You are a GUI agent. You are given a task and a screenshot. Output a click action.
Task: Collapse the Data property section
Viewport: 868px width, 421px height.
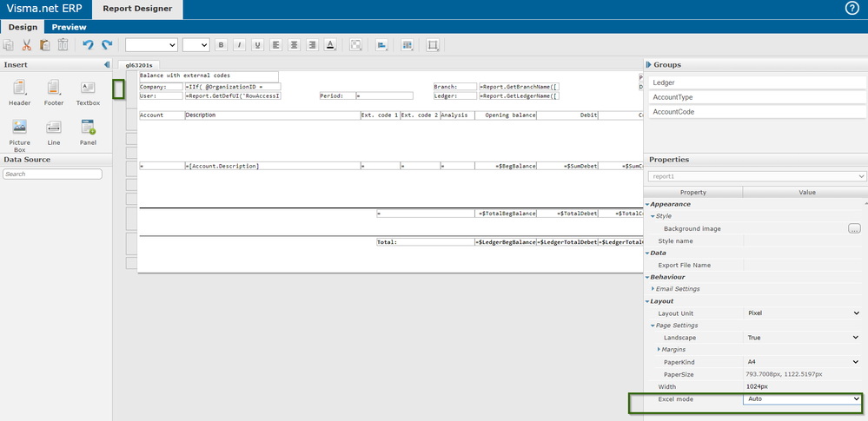pos(647,253)
